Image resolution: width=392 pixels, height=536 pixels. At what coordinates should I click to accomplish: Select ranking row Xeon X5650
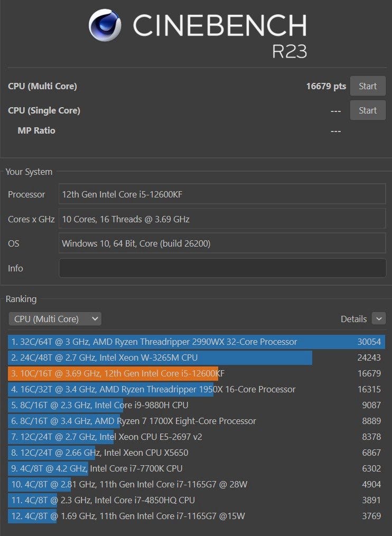(197, 453)
